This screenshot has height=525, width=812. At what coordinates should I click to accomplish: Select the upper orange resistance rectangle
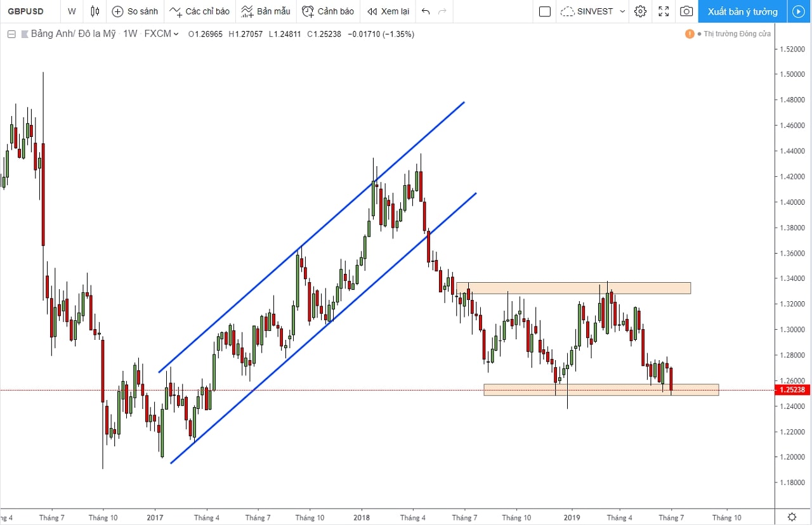pyautogui.click(x=573, y=288)
